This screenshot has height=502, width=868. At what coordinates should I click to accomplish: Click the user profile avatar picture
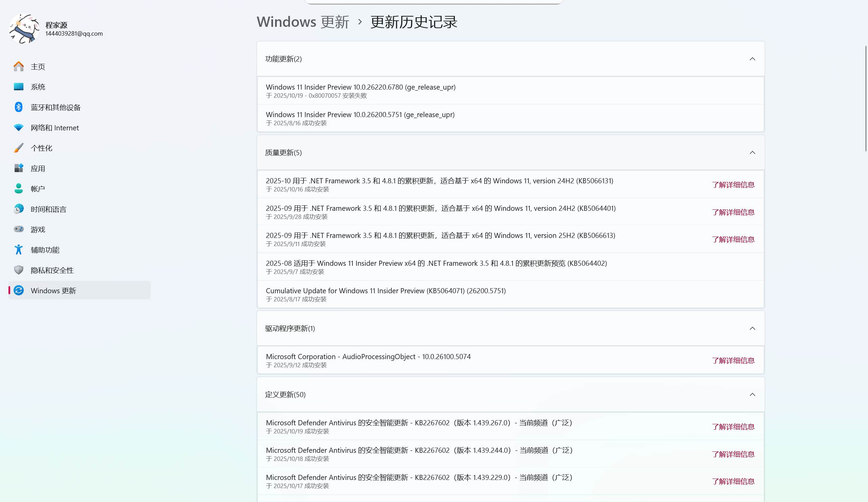click(24, 29)
